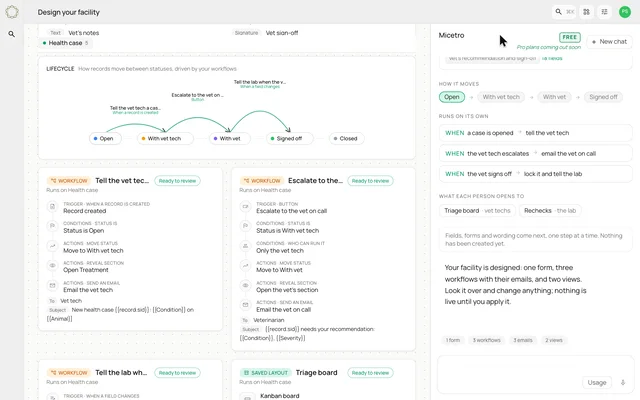
Task: Click the 'Tell the vet tech a cas...' lifecycle transition label
Action: (135, 108)
